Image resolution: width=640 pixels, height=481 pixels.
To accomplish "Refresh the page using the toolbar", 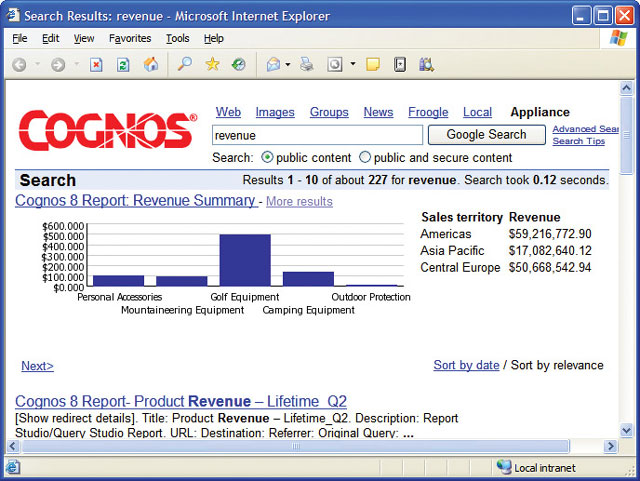I will click(123, 65).
